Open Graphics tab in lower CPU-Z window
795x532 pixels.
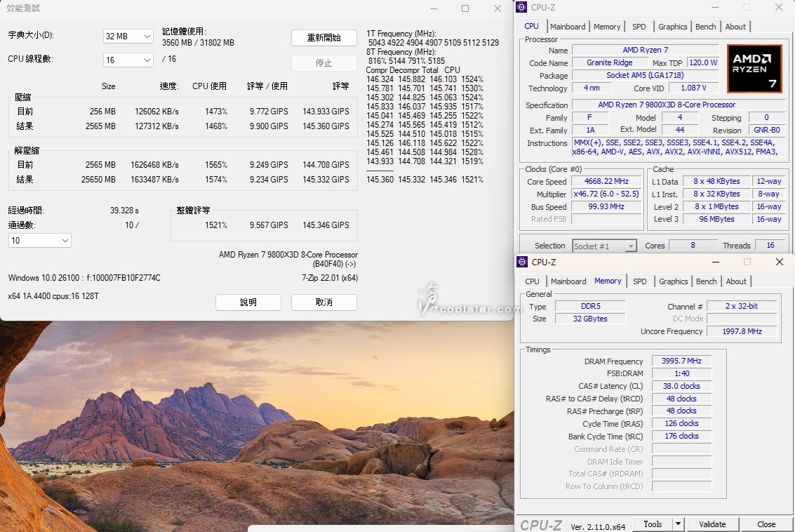click(x=674, y=281)
